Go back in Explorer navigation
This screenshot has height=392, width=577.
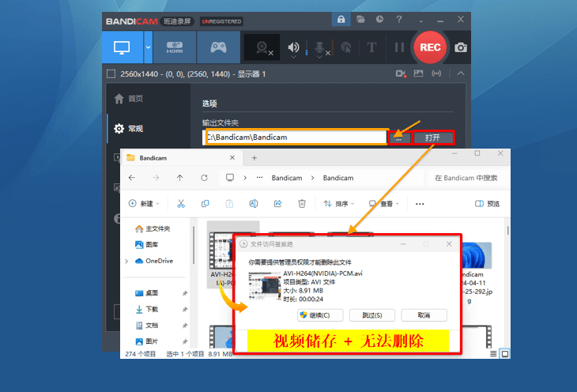[x=132, y=178]
